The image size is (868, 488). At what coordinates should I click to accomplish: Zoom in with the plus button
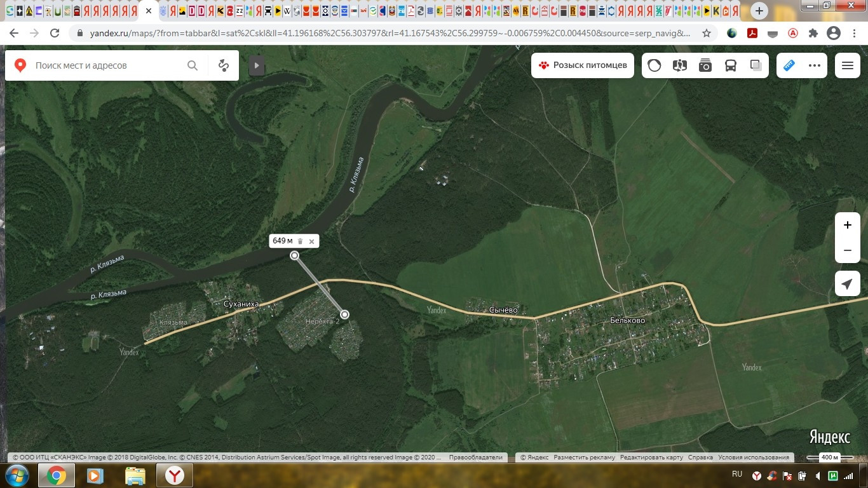[x=847, y=225]
